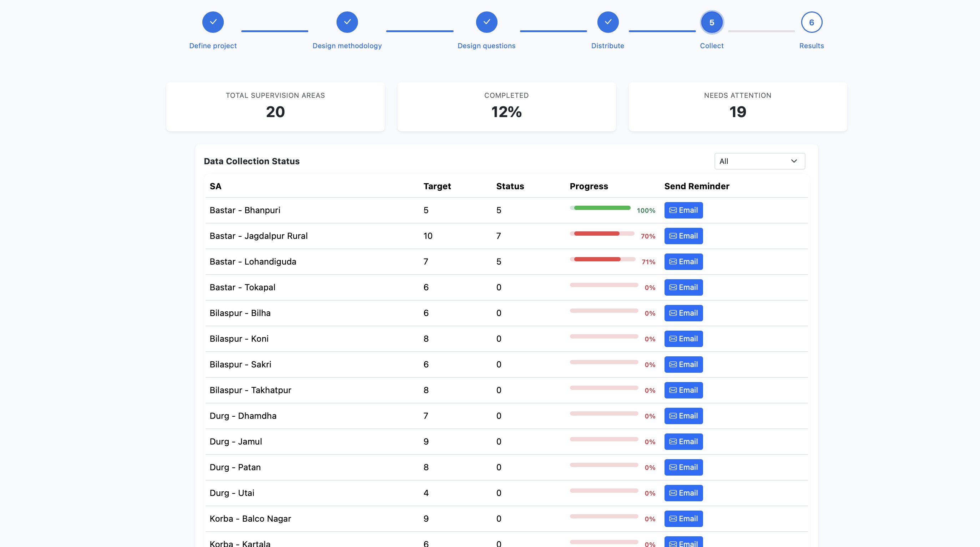Click the envelope icon for Bastar - Bhanpuri
Image resolution: width=980 pixels, height=547 pixels.
tap(673, 210)
